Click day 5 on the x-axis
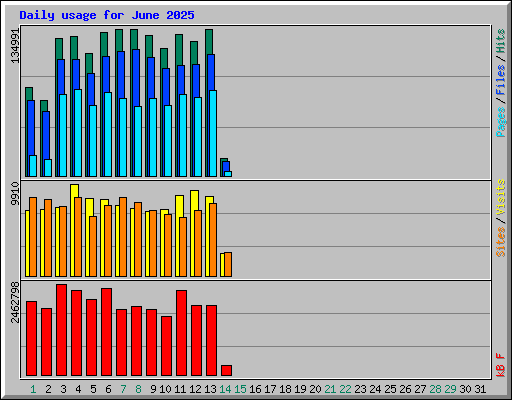The image size is (512, 400). tap(93, 389)
